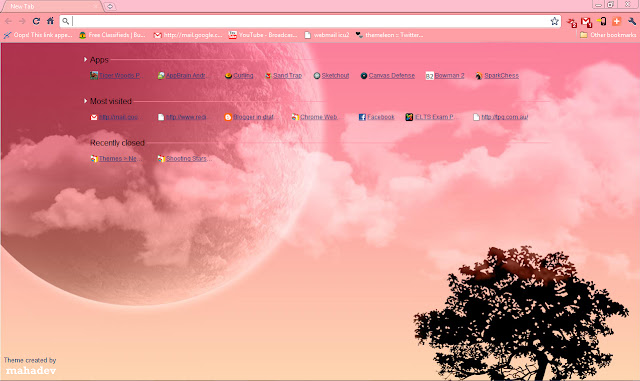Click the orange plus extension icon
The image size is (640, 381).
pyautogui.click(x=616, y=21)
